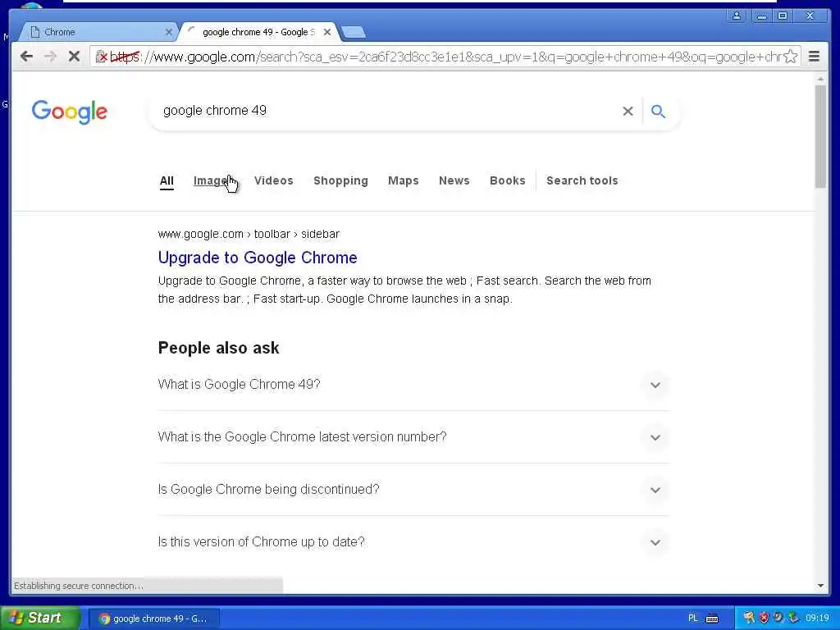Go back with the browser back arrow
840x630 pixels.
26,57
